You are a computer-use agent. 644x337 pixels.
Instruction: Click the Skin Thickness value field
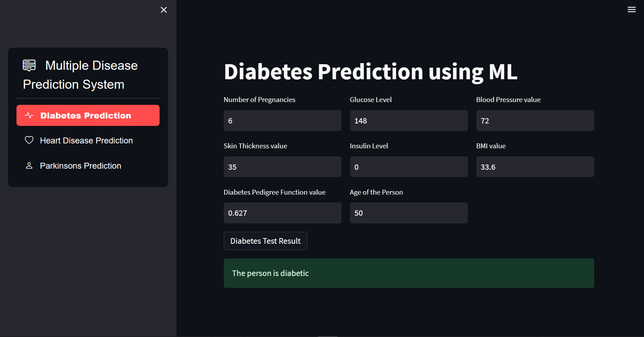(x=282, y=167)
